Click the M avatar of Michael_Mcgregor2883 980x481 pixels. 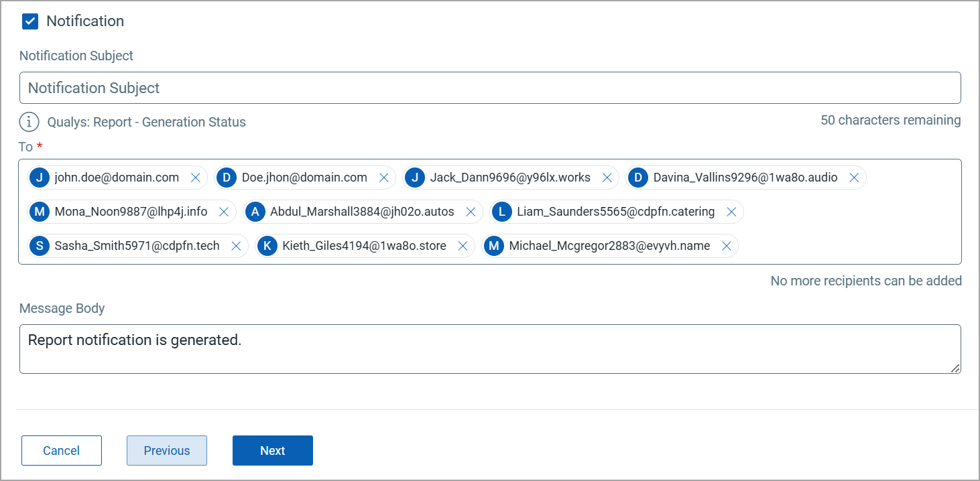[494, 246]
